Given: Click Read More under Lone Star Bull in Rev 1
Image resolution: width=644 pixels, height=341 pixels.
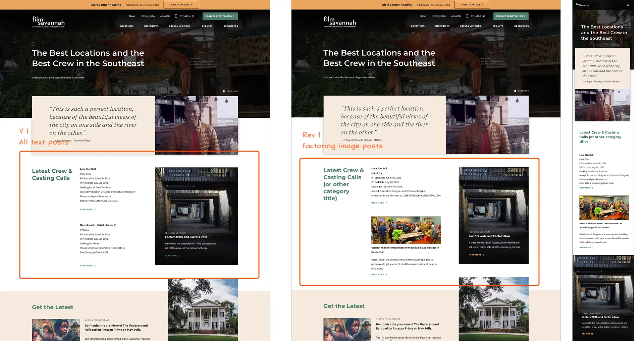Looking at the screenshot, I should 379,203.
